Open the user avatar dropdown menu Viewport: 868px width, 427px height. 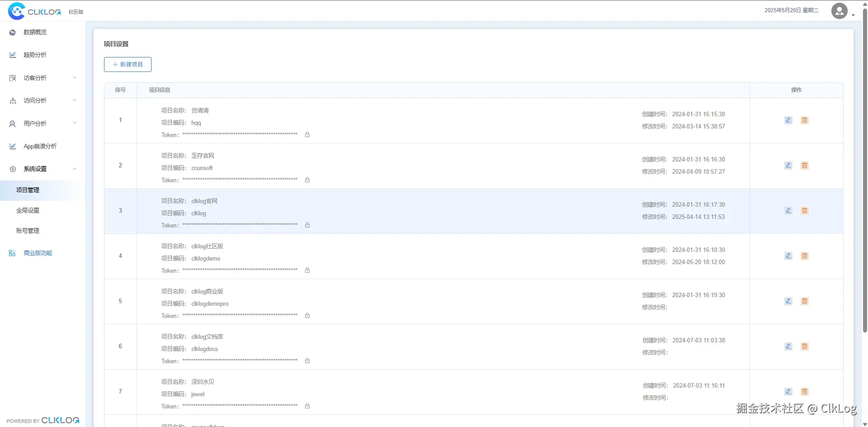pyautogui.click(x=843, y=11)
